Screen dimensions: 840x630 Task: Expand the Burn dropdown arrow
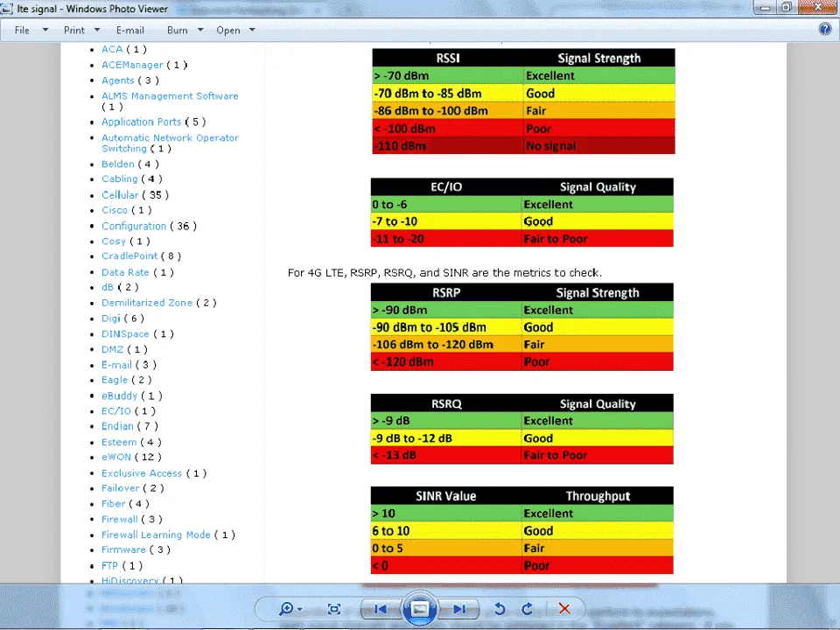coord(200,30)
